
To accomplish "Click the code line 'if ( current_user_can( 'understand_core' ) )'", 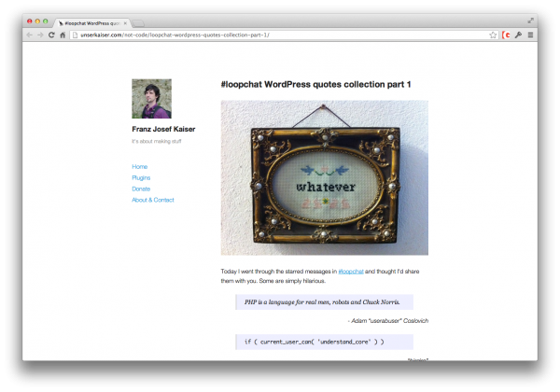I will click(x=315, y=342).
